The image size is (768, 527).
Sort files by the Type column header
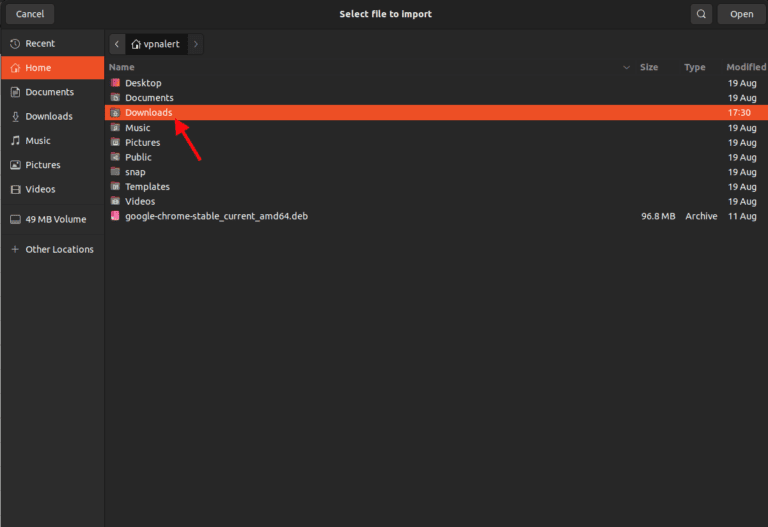pyautogui.click(x=695, y=67)
